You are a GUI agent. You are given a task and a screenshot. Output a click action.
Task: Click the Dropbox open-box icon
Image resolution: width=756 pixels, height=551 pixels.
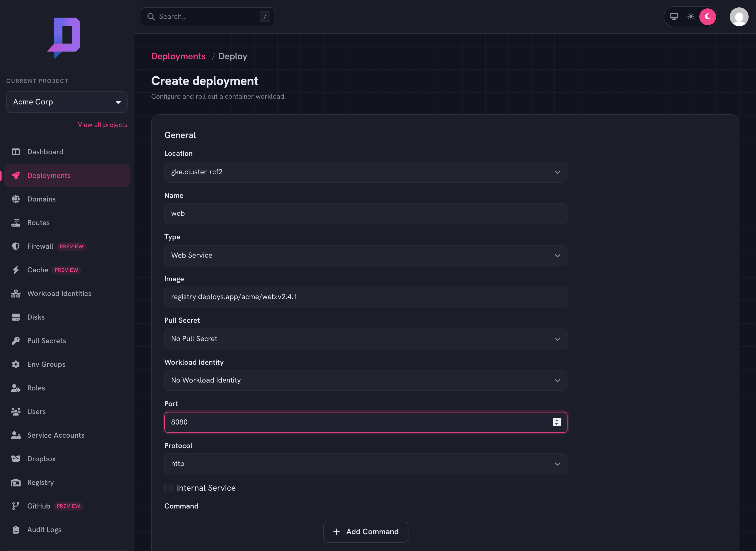coord(16,459)
